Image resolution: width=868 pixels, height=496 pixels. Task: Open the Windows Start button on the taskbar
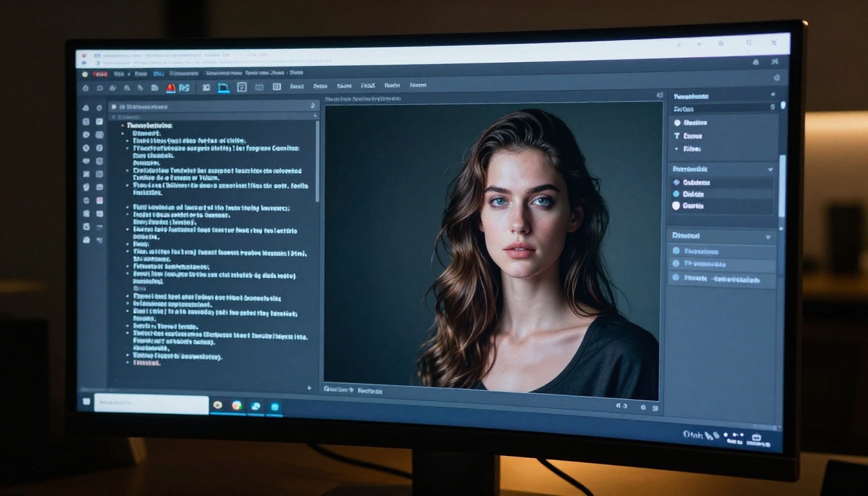[x=87, y=402]
